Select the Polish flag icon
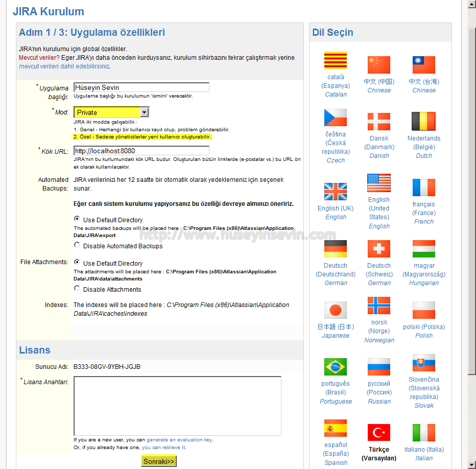The width and height of the screenshot is (476, 469). click(x=424, y=310)
